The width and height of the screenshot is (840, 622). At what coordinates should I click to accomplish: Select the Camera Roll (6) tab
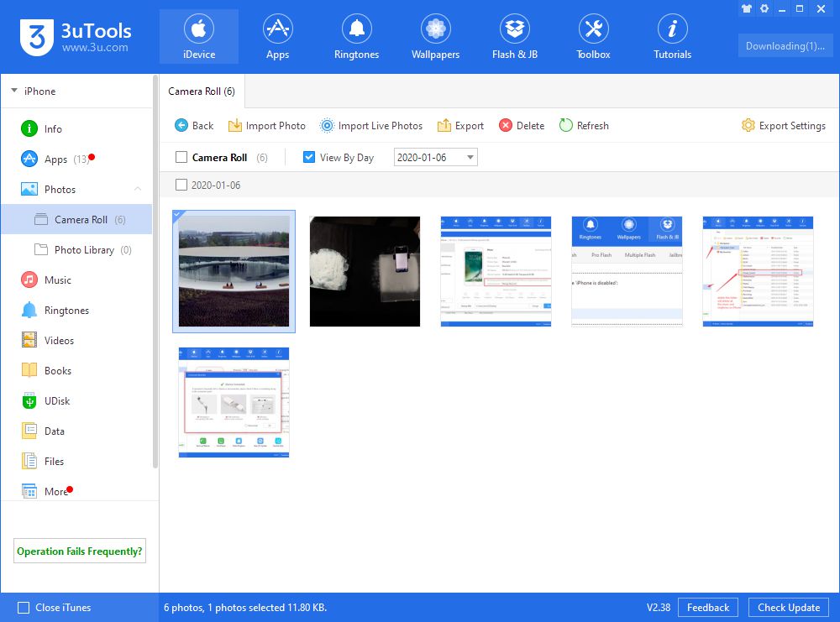[x=202, y=91]
